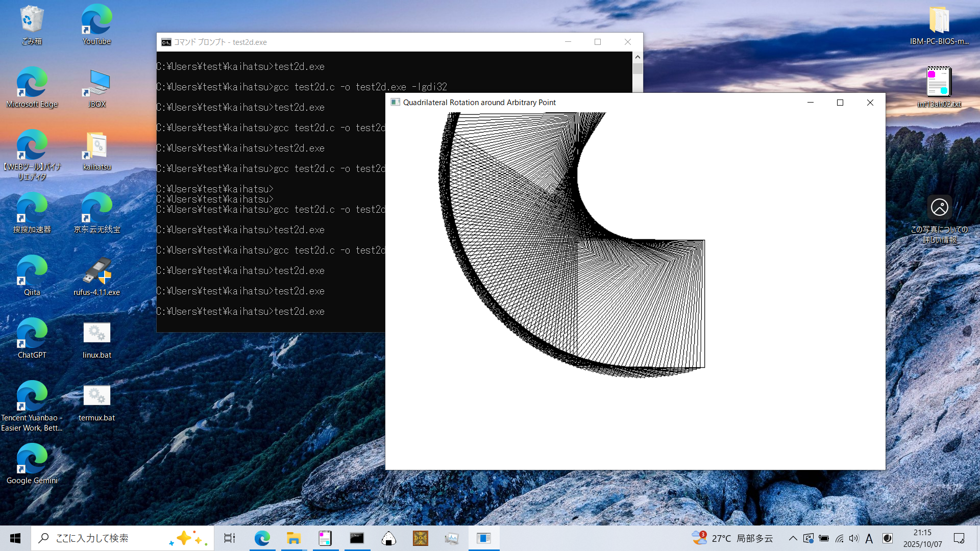Open the Windows Start menu

[15, 538]
